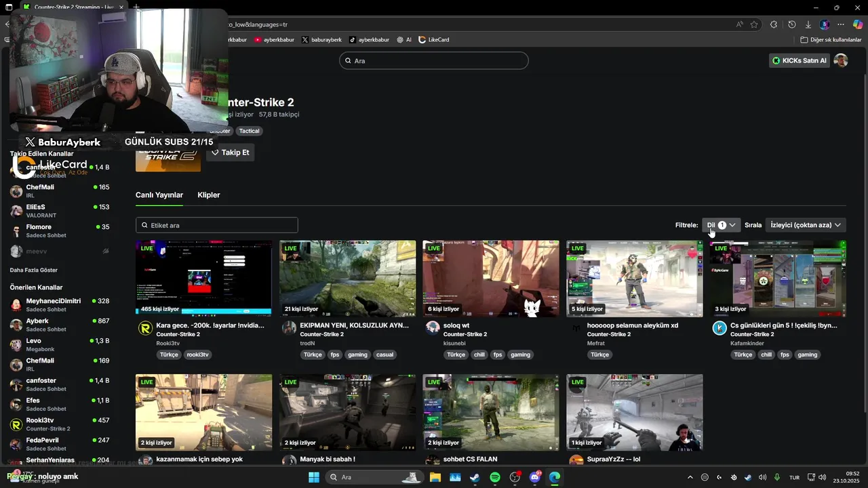The height and width of the screenshot is (488, 868).
Task: Click trodN channel avatar icon
Action: pos(289,329)
